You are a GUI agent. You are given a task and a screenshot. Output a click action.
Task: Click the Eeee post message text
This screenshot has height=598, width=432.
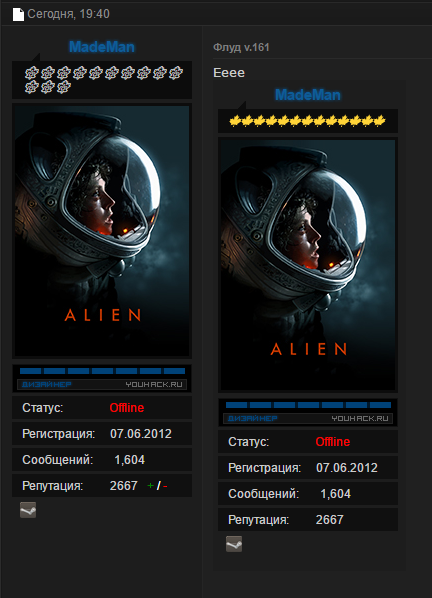pos(229,73)
